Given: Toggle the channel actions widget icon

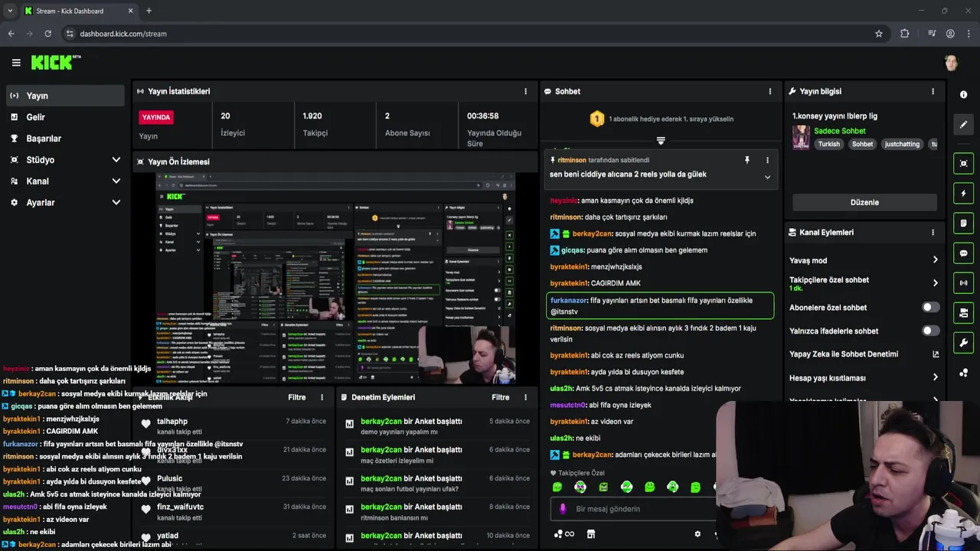Looking at the screenshot, I should click(963, 313).
